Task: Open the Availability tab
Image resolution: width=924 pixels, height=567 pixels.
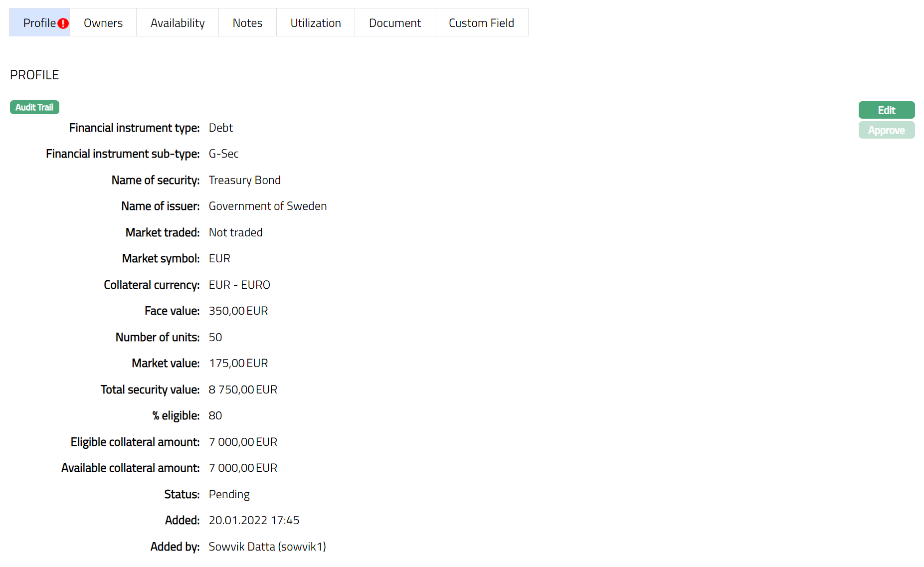Action: 178,23
